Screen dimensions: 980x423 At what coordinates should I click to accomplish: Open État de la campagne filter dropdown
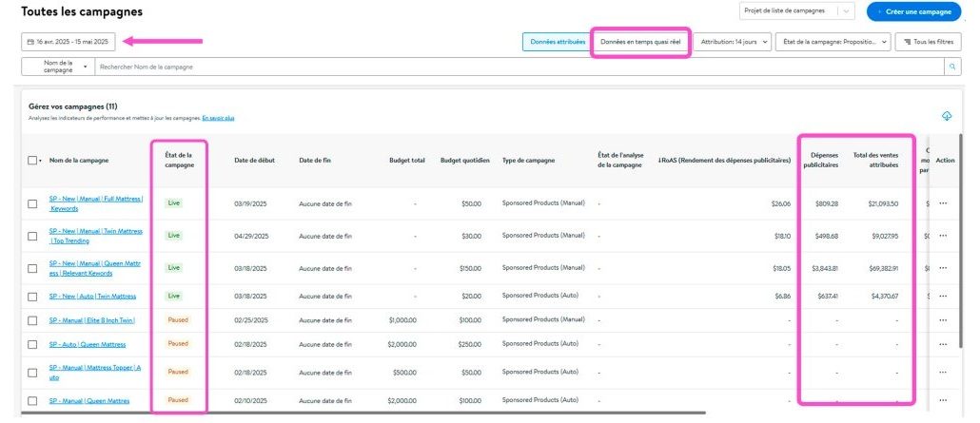point(833,42)
